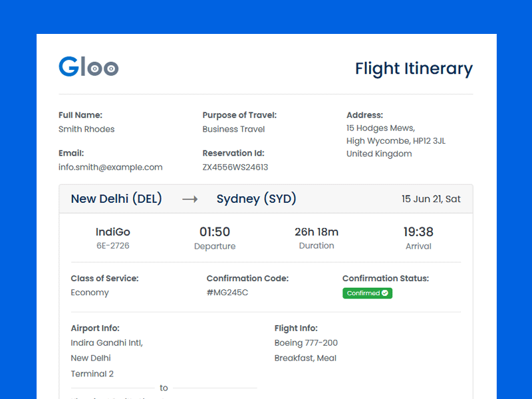Image resolution: width=532 pixels, height=399 pixels.
Task: Click the 01:50 departure time
Action: (215, 232)
